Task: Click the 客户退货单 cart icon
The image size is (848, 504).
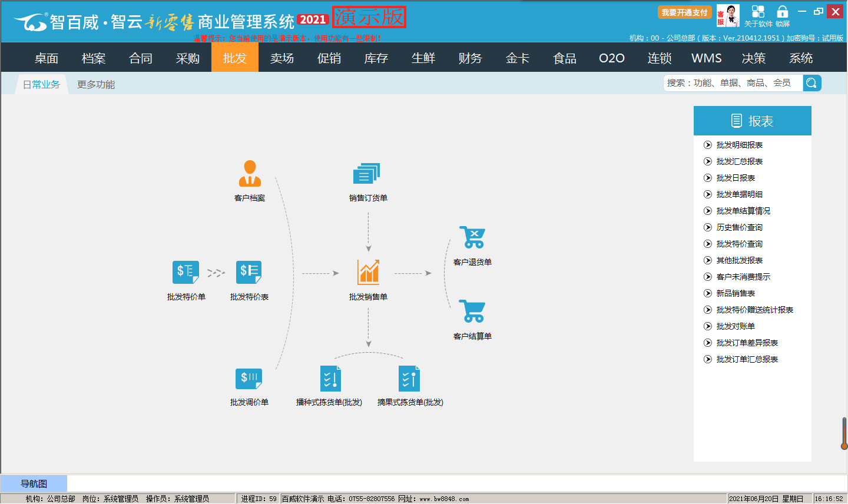Action: click(x=472, y=237)
